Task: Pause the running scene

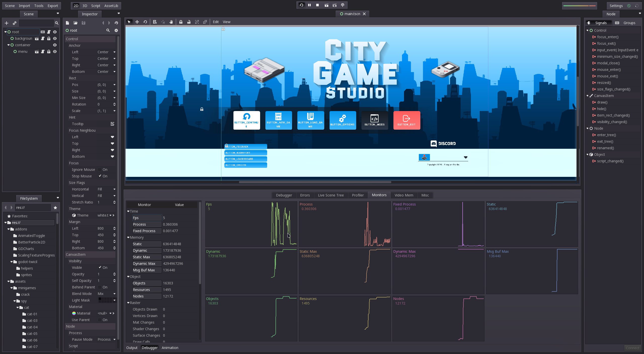Action: 309,5
